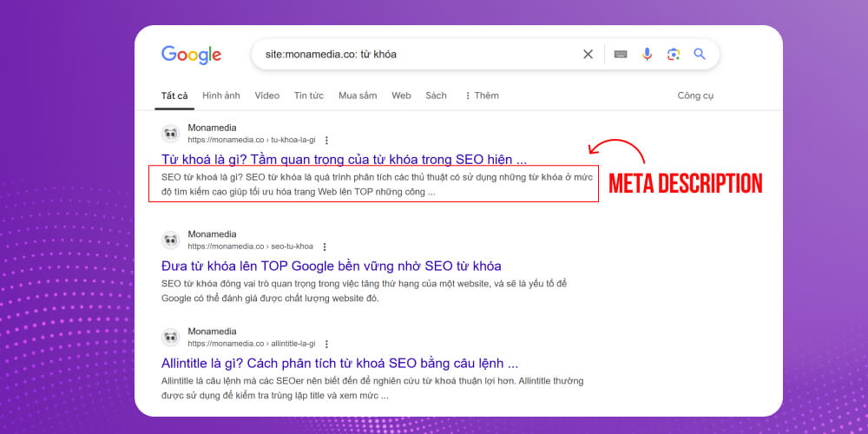Open three-dot menu beside seo-tu-khoa URL

click(325, 247)
